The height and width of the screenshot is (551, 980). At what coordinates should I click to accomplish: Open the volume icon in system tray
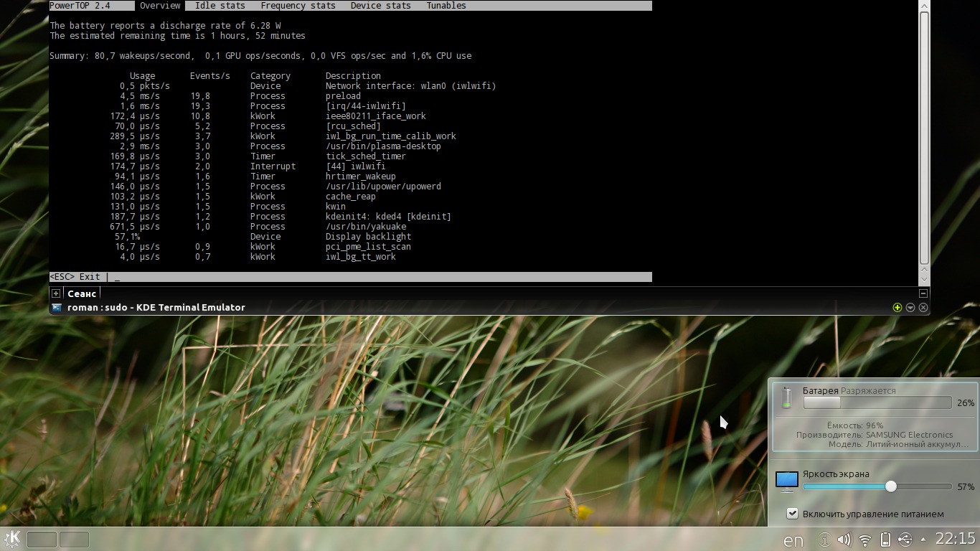point(844,540)
